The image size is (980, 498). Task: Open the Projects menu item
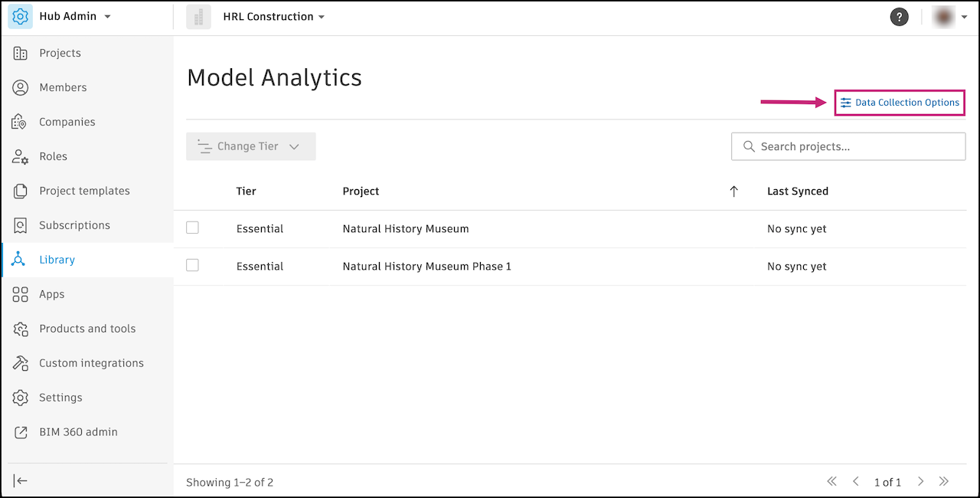(x=60, y=53)
